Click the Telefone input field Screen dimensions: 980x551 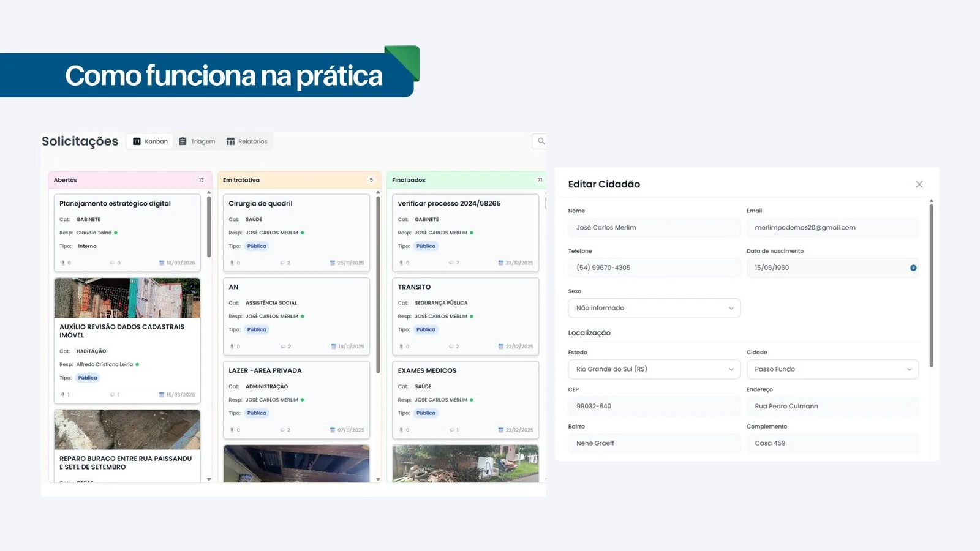[654, 268]
